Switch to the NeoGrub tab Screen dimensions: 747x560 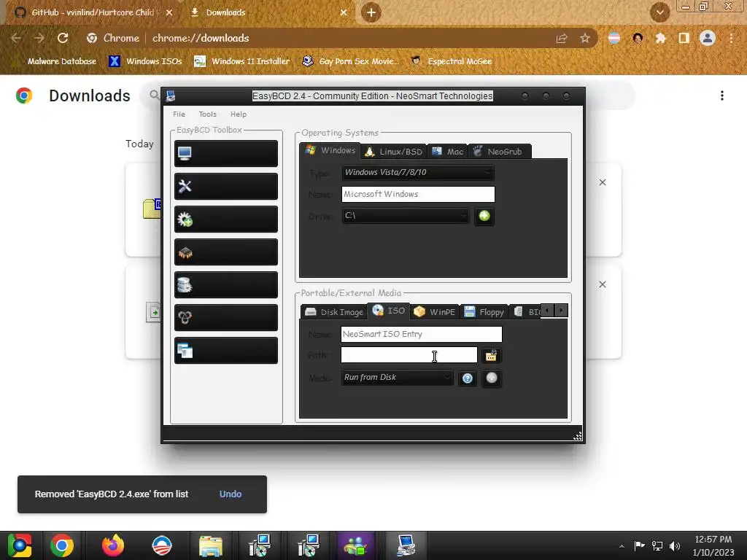499,152
